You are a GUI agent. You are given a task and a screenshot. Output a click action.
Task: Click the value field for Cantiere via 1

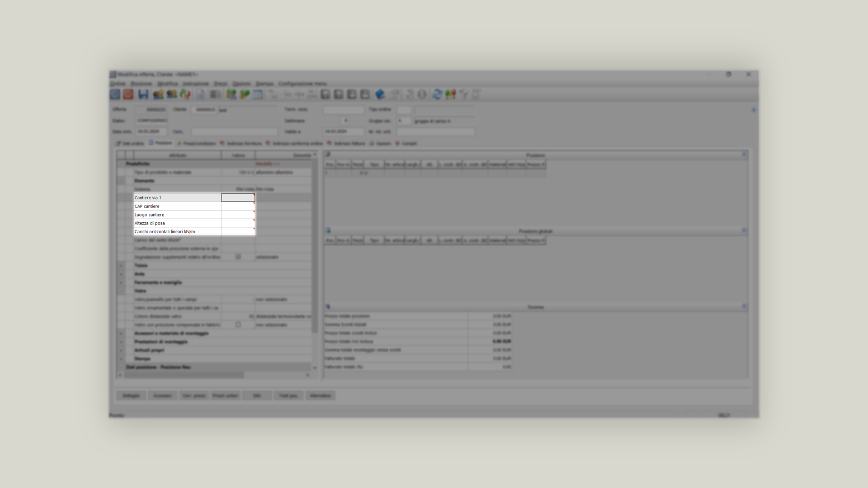238,197
